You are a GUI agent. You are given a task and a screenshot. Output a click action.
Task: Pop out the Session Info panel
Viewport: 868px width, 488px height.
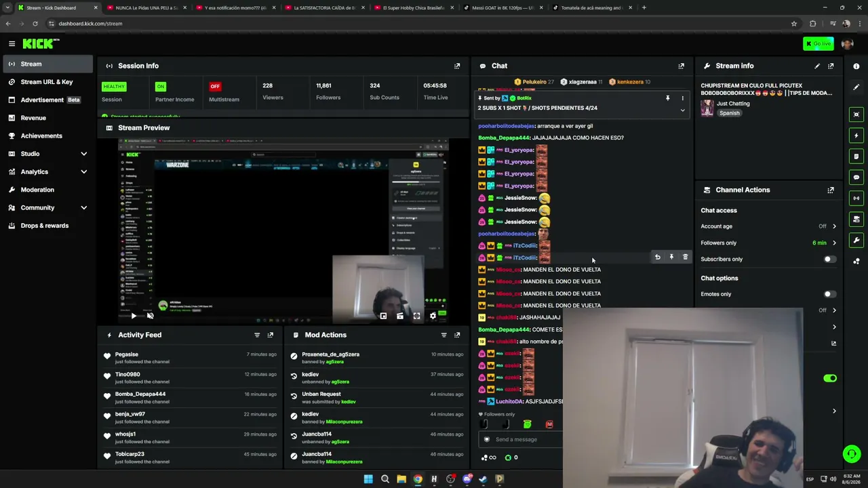pos(457,66)
